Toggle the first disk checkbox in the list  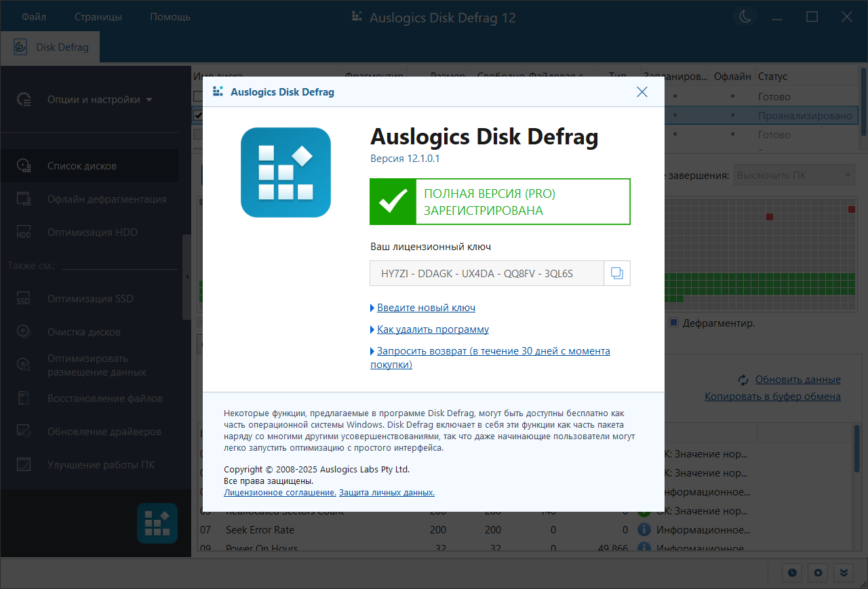click(x=198, y=97)
